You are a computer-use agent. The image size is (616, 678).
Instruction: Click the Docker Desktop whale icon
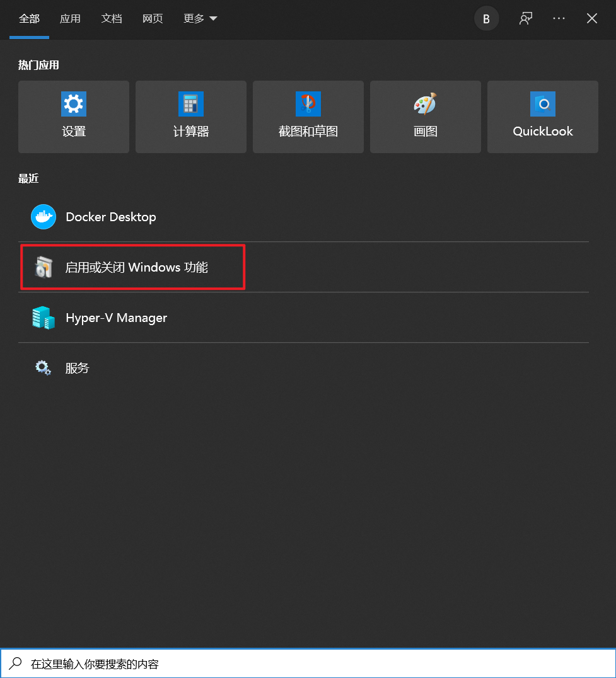(44, 217)
